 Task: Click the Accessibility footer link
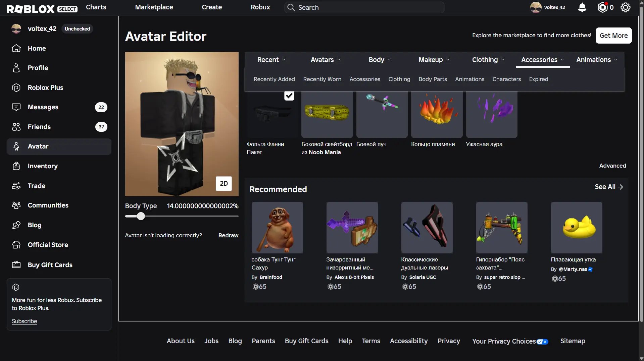(409, 341)
